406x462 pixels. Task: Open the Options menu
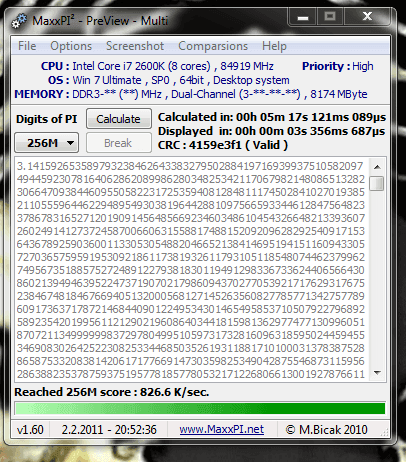71,46
